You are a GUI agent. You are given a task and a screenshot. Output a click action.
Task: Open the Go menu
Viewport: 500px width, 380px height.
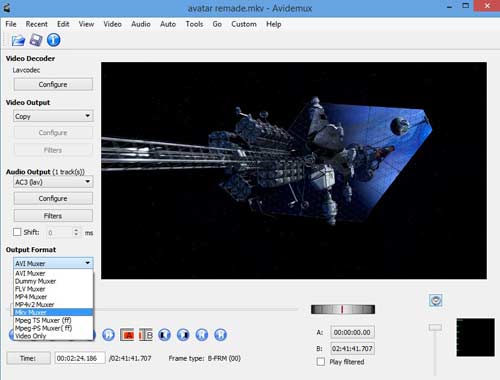pos(217,24)
